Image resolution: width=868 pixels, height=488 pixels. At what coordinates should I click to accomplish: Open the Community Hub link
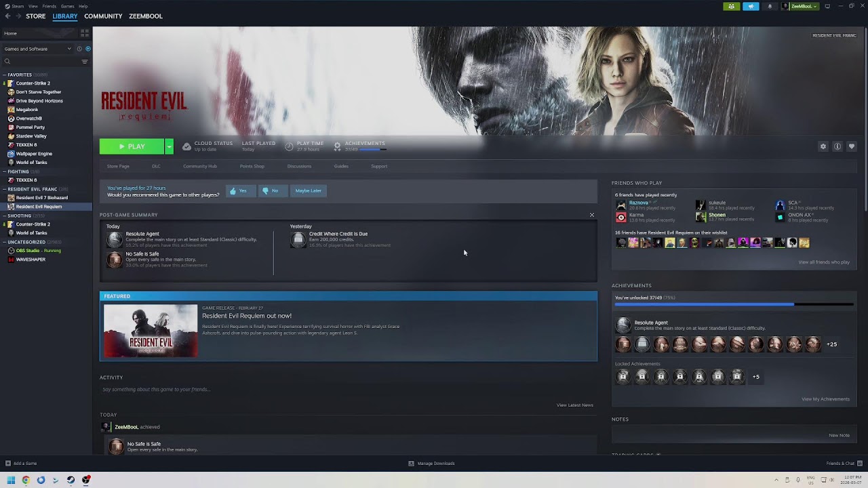pos(200,166)
